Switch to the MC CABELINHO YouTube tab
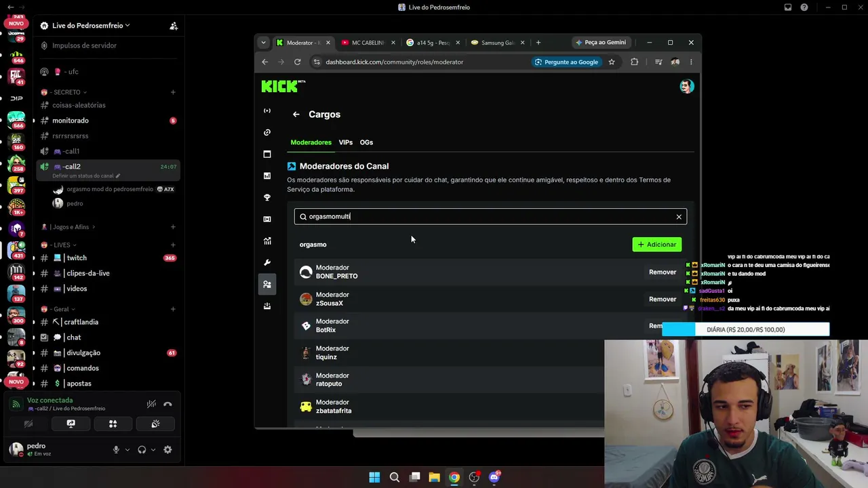Viewport: 868px width, 488px height. 368,43
